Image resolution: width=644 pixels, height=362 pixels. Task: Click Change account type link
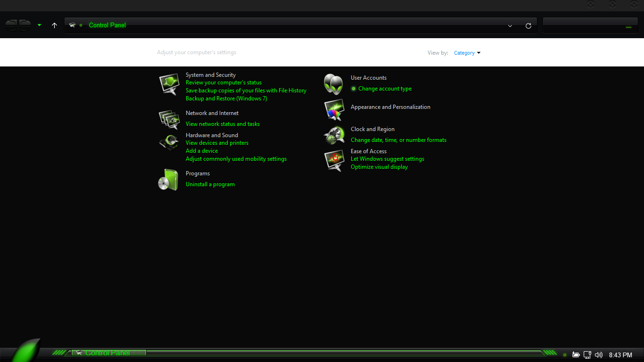(x=385, y=89)
